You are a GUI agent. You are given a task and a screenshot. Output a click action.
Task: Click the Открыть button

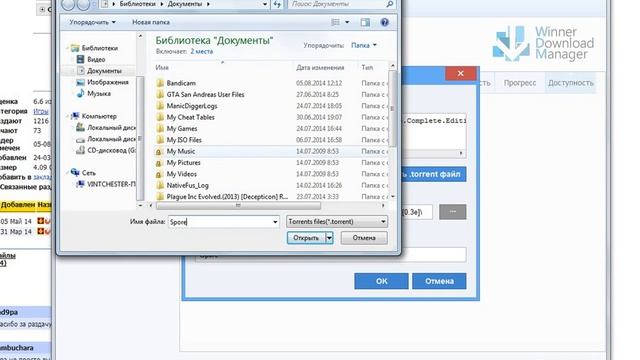(306, 238)
